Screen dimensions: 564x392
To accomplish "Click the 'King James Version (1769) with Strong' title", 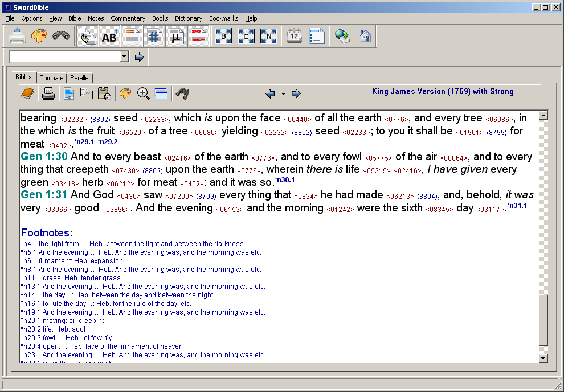I will tap(443, 91).
